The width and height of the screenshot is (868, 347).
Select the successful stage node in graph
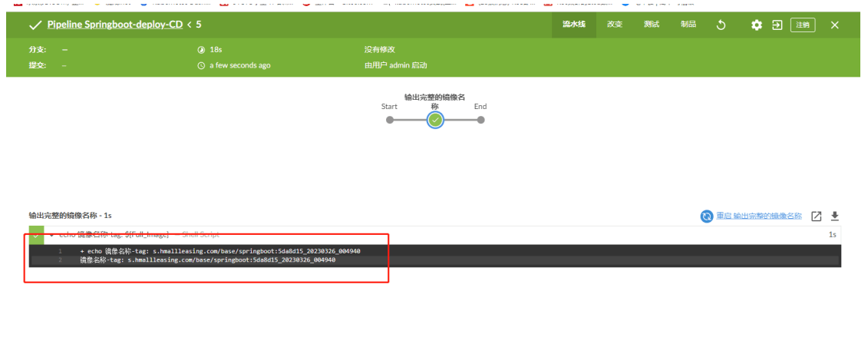(435, 120)
